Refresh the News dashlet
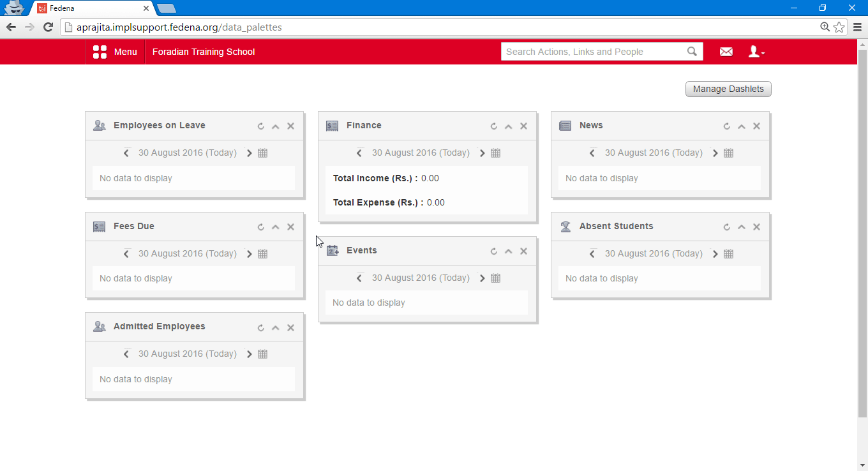Screen dimensions: 868x471 (727, 126)
